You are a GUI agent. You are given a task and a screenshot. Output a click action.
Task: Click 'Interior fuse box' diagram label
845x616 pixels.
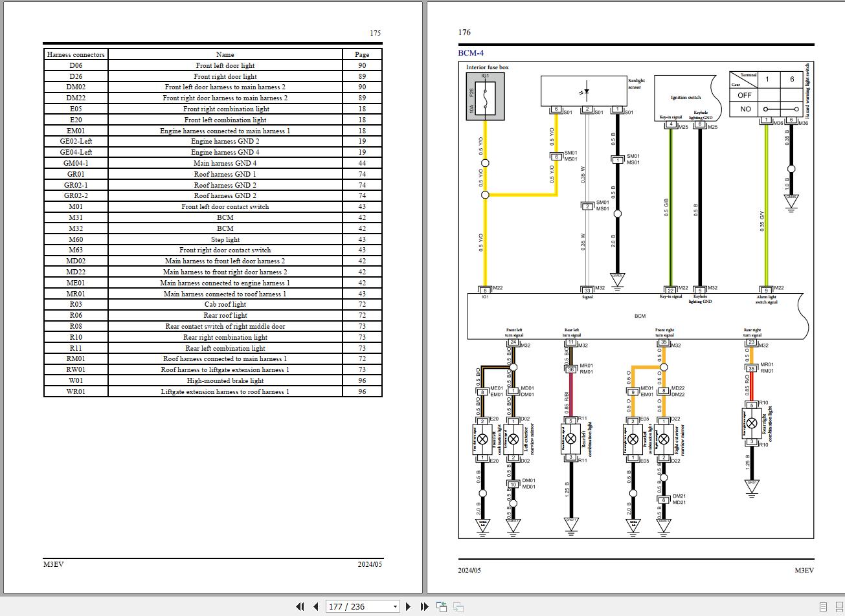[488, 67]
